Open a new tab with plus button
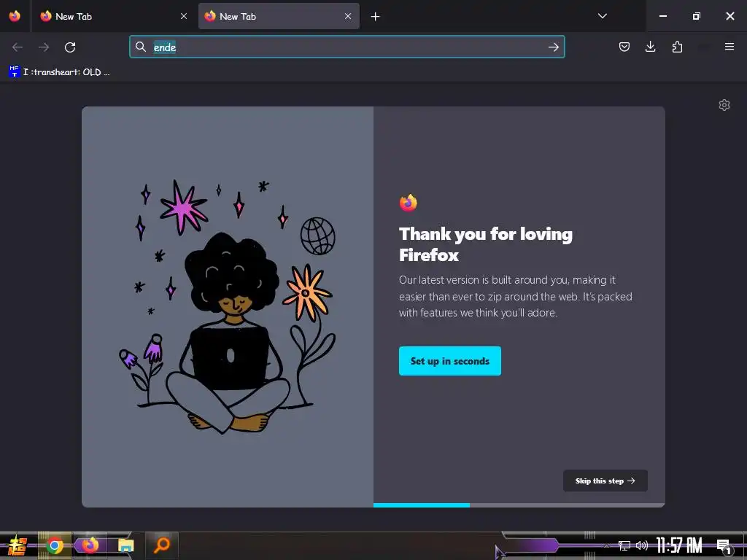Screen dimensions: 747x560 (x=376, y=17)
